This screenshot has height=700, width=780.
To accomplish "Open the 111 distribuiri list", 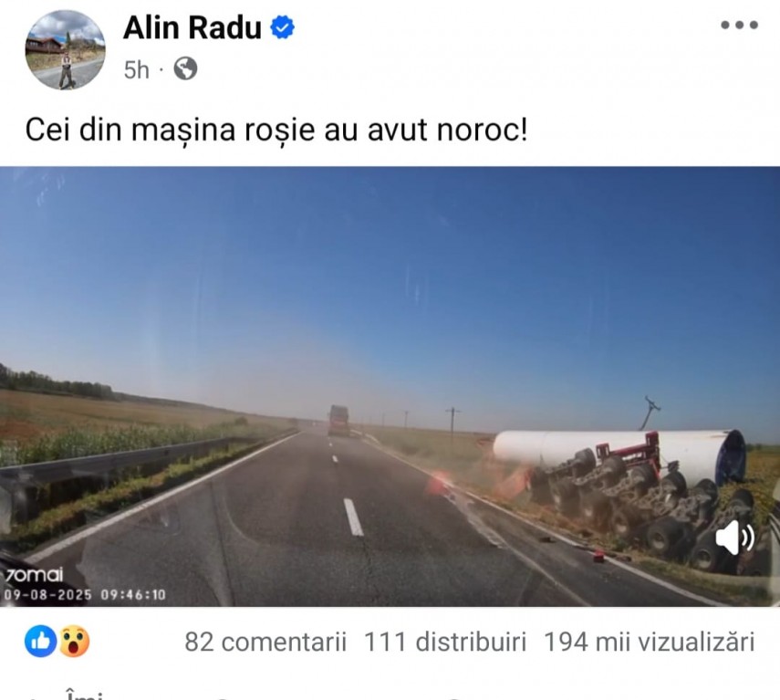I will tap(445, 642).
